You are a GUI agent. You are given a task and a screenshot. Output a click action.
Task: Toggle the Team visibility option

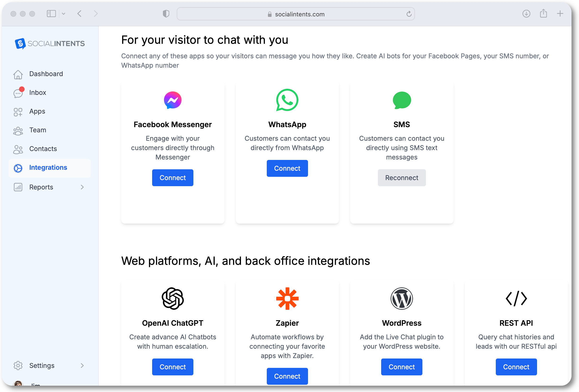38,130
